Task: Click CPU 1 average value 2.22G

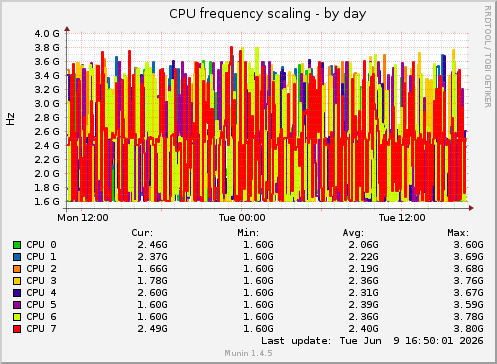Action: [x=364, y=257]
